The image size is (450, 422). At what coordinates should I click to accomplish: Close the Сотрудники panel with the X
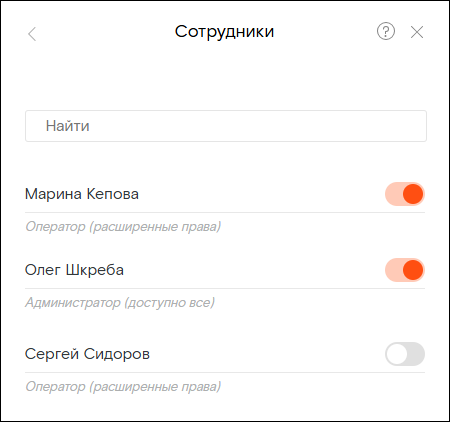coord(417,32)
